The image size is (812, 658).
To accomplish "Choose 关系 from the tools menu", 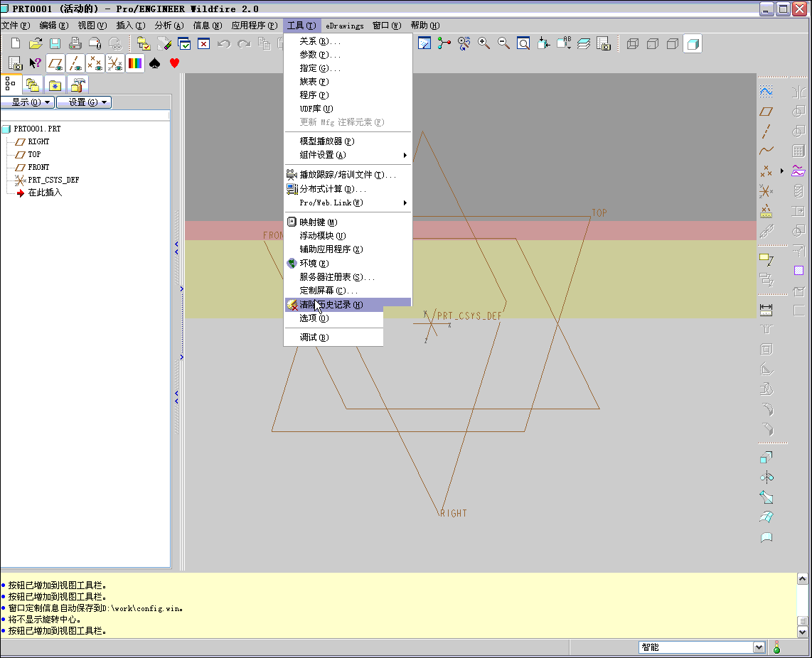I will tap(348, 41).
